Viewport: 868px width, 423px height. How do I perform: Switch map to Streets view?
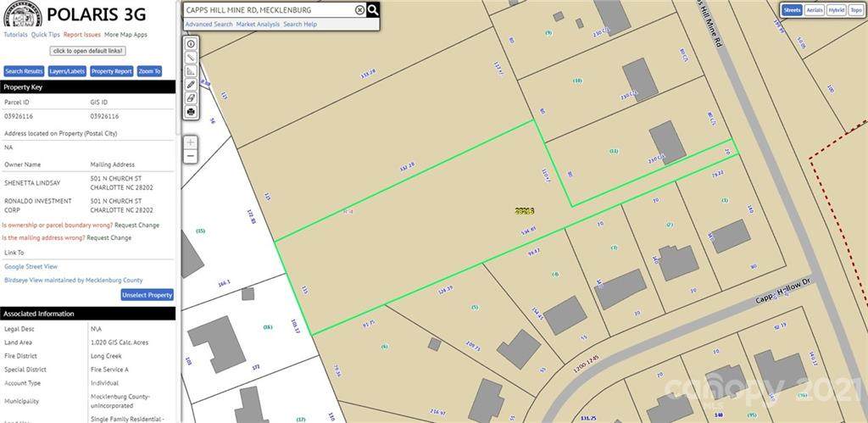pyautogui.click(x=793, y=10)
